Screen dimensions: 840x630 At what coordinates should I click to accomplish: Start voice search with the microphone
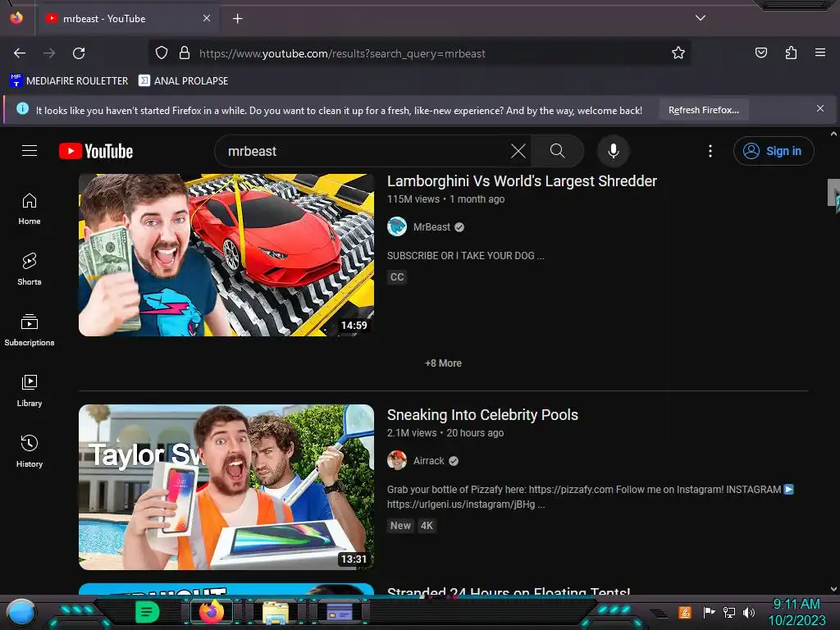pyautogui.click(x=614, y=151)
